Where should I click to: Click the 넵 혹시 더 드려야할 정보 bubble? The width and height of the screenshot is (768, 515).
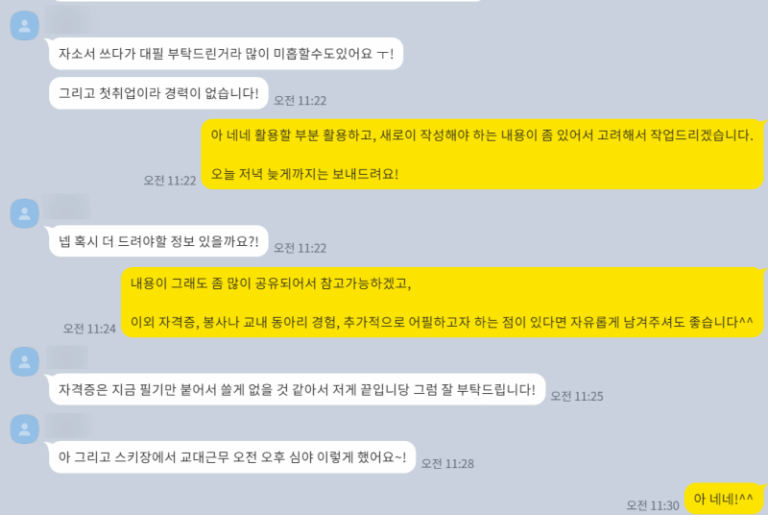pyautogui.click(x=159, y=241)
